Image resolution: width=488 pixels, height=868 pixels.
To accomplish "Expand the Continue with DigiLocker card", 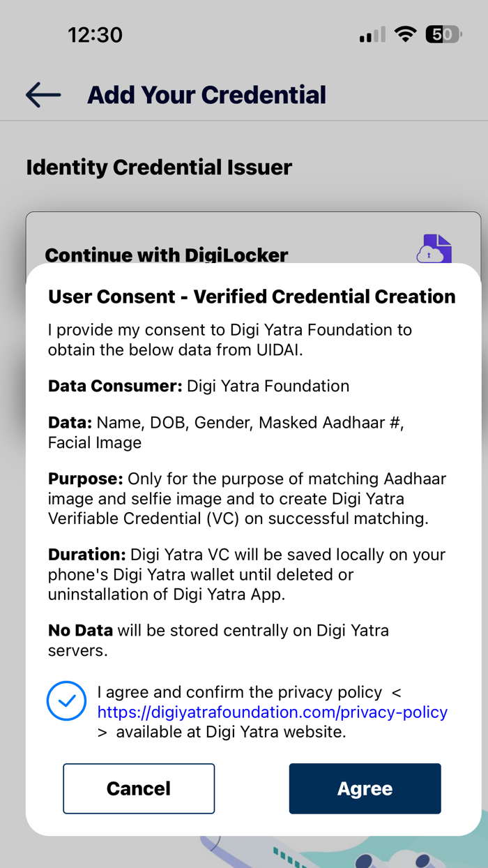I will 166,255.
